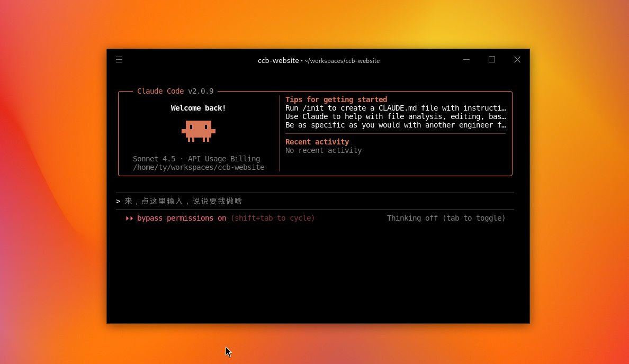The height and width of the screenshot is (364, 629).
Task: Click the Claude Code v2.0.9 version label
Action: pyautogui.click(x=175, y=91)
